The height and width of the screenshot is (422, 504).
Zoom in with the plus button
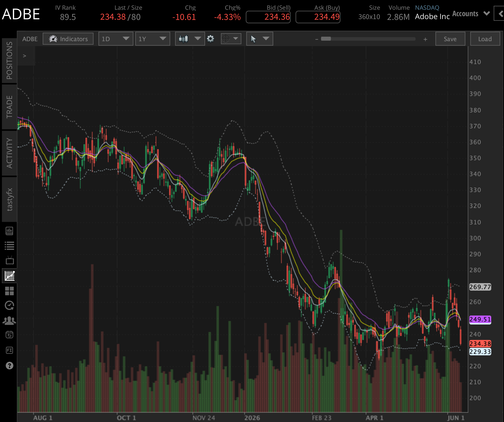(x=425, y=39)
